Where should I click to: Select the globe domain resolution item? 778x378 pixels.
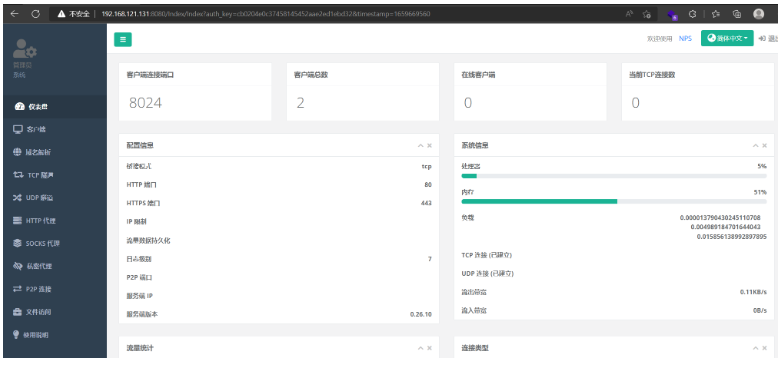pyautogui.click(x=55, y=152)
